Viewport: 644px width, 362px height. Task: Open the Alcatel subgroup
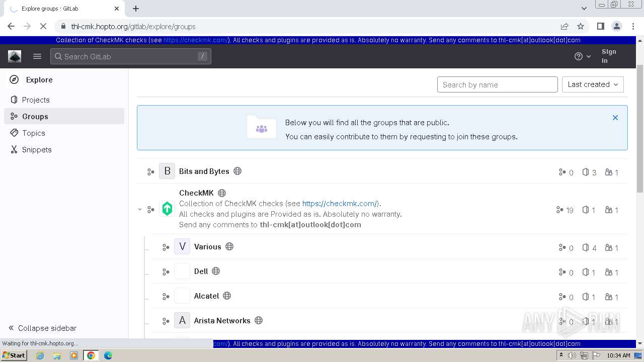(206, 296)
